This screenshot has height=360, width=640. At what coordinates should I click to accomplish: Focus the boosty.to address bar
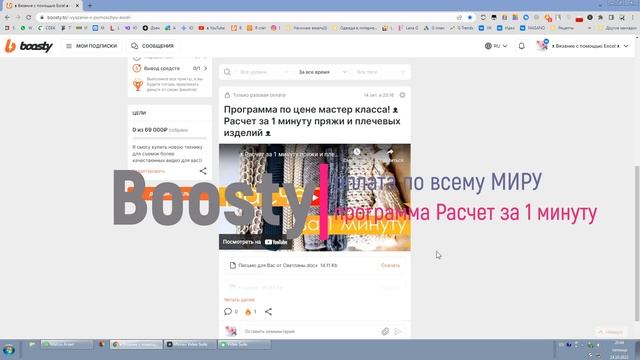[x=245, y=18]
